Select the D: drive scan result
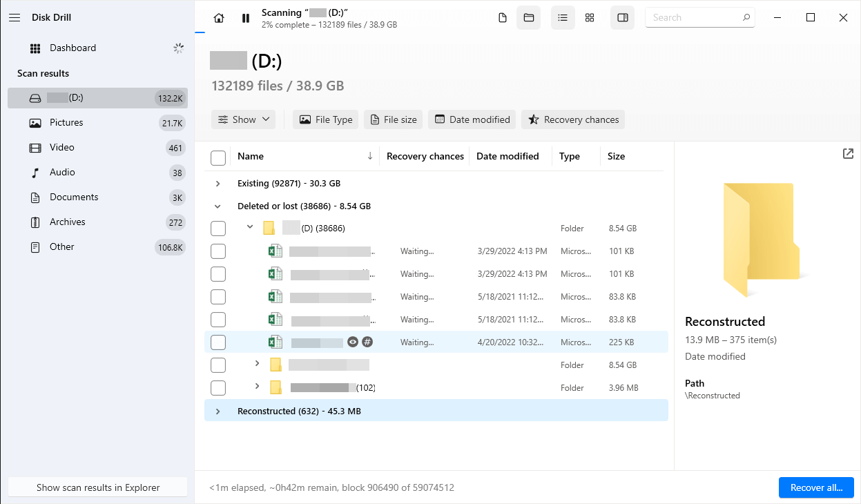 pyautogui.click(x=97, y=98)
